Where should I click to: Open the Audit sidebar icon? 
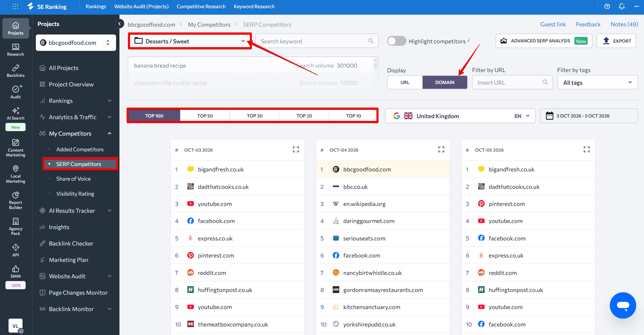coord(16,92)
